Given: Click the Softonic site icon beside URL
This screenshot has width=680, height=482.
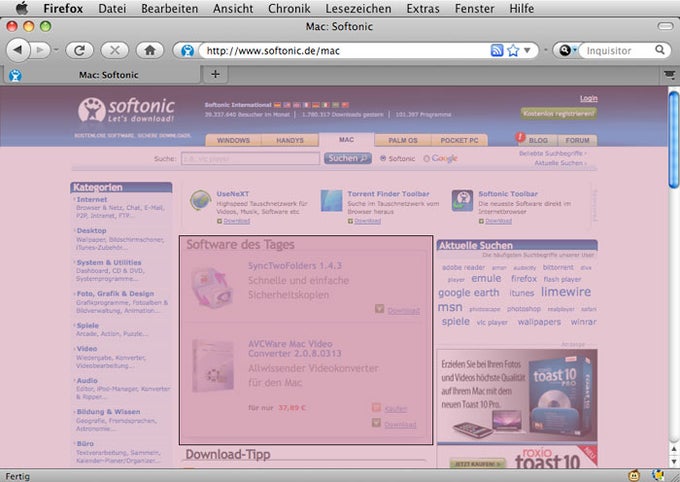Looking at the screenshot, I should [187, 51].
